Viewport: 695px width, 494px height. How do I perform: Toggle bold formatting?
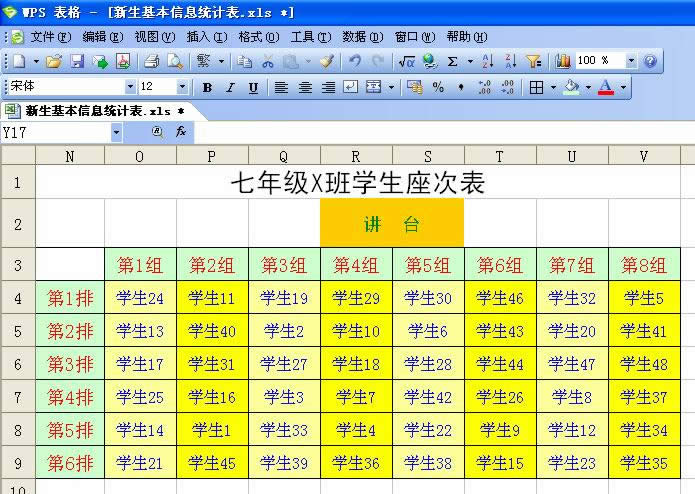[x=207, y=88]
